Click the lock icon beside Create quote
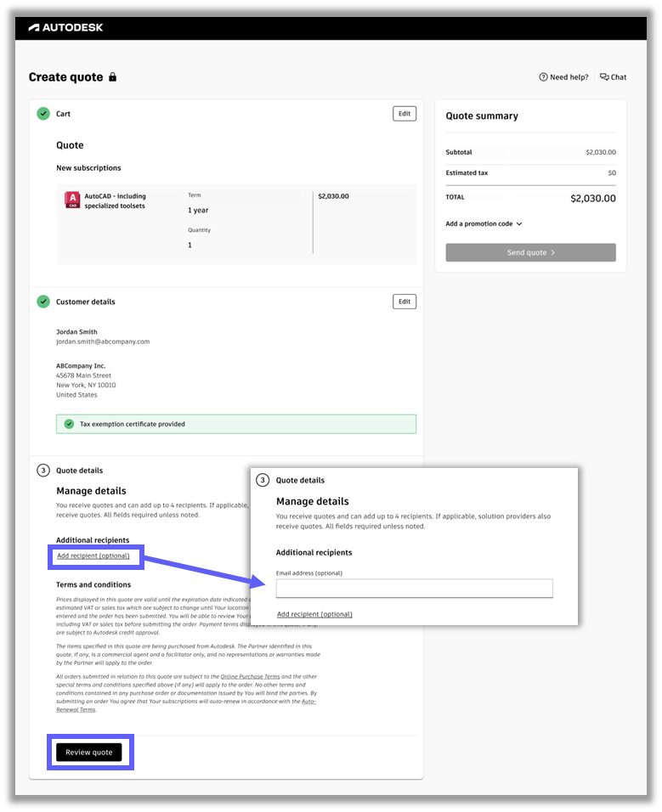Viewport: 662px width, 812px height. [x=112, y=77]
